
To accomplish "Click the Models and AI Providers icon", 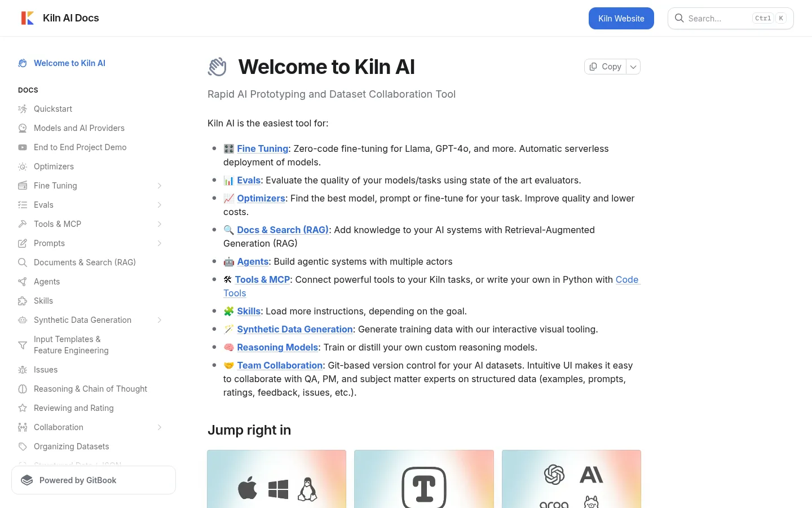I will tap(23, 128).
